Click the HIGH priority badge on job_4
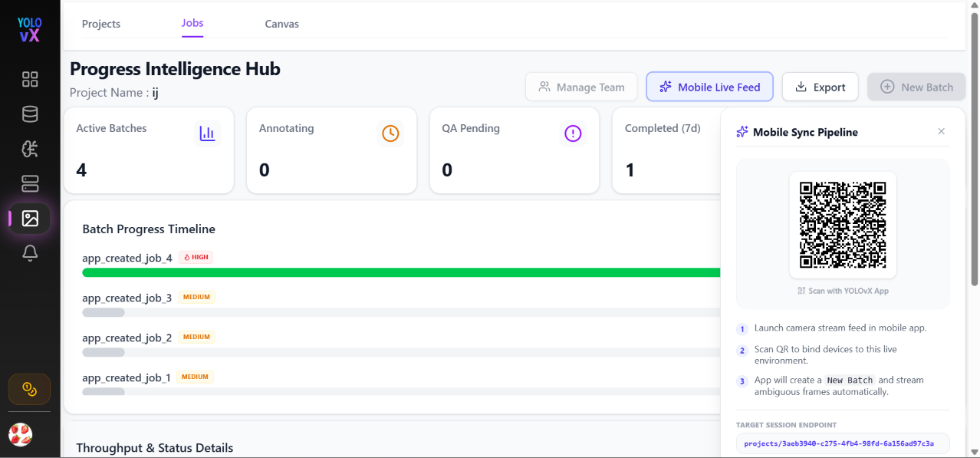 pos(196,257)
